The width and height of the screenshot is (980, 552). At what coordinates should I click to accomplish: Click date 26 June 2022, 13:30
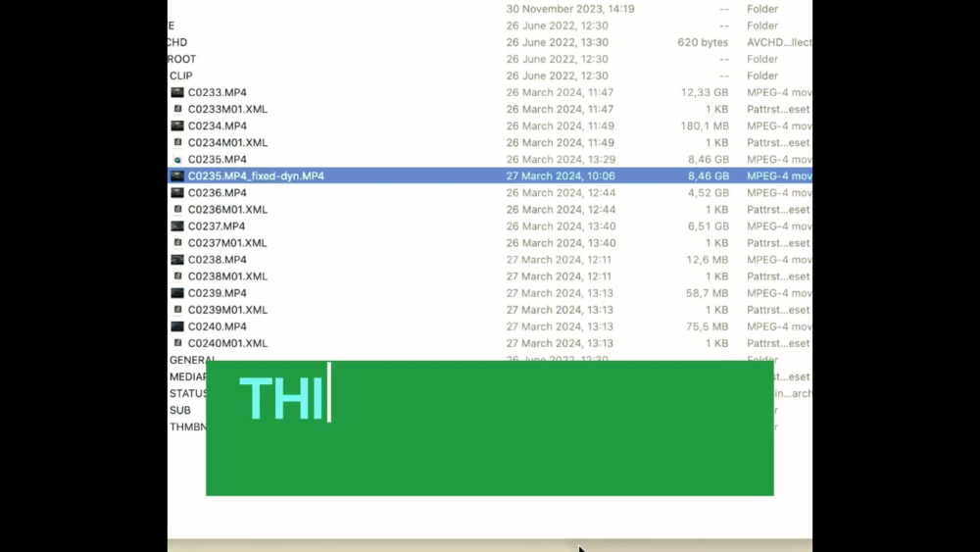point(557,42)
